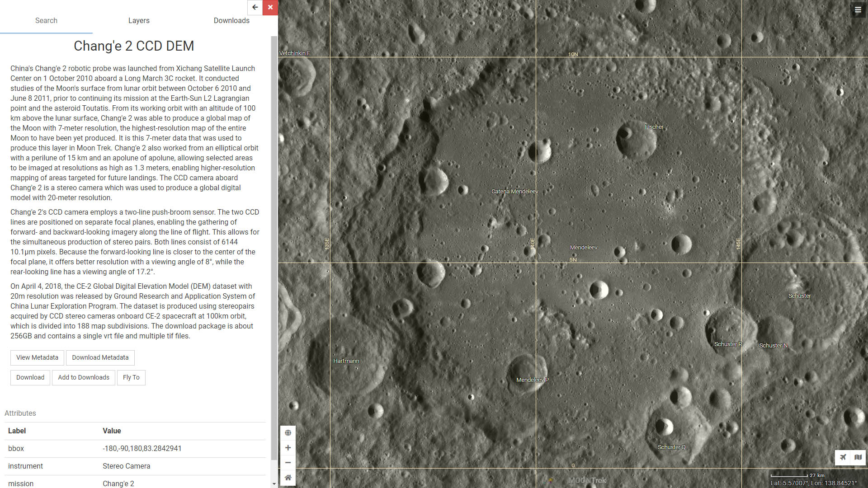The image size is (868, 488).
Task: Click the Fly To button
Action: (x=131, y=378)
